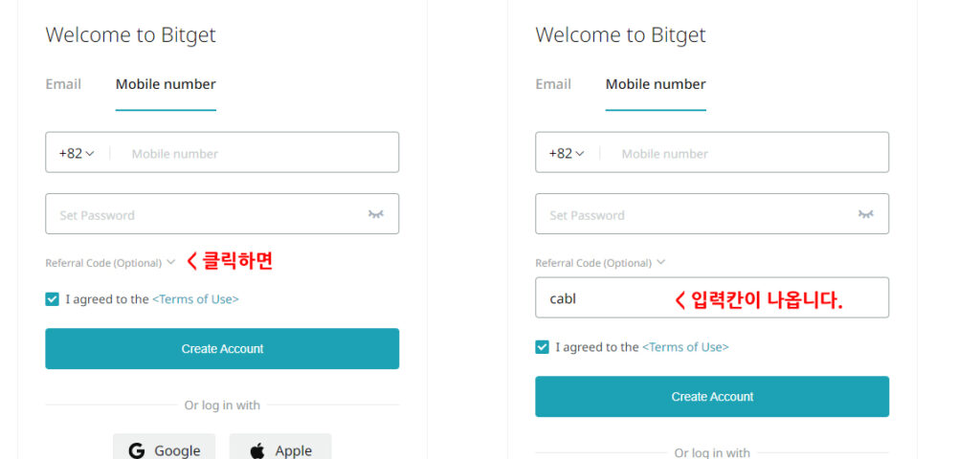This screenshot has width=980, height=459.
Task: Toggle password visibility eye in left form
Action: coord(375,214)
